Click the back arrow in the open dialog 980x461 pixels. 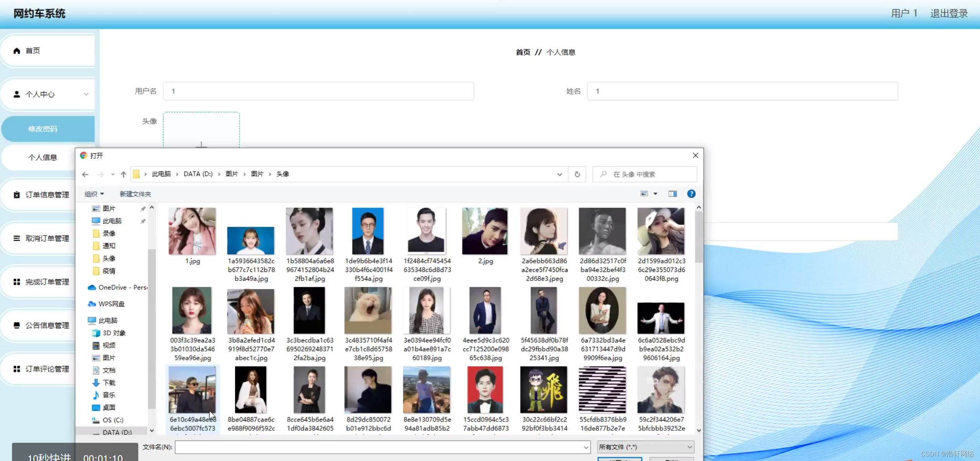coord(85,174)
